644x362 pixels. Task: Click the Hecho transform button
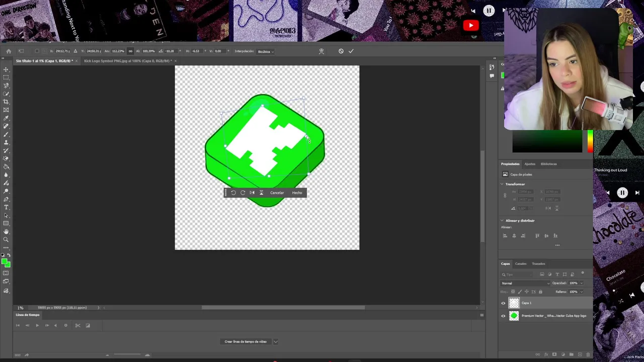pos(297,193)
